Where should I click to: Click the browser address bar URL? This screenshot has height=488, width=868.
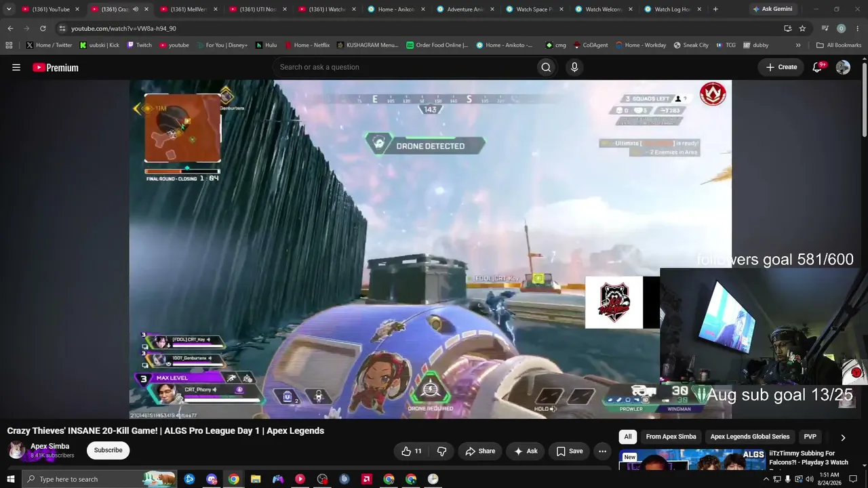[123, 28]
